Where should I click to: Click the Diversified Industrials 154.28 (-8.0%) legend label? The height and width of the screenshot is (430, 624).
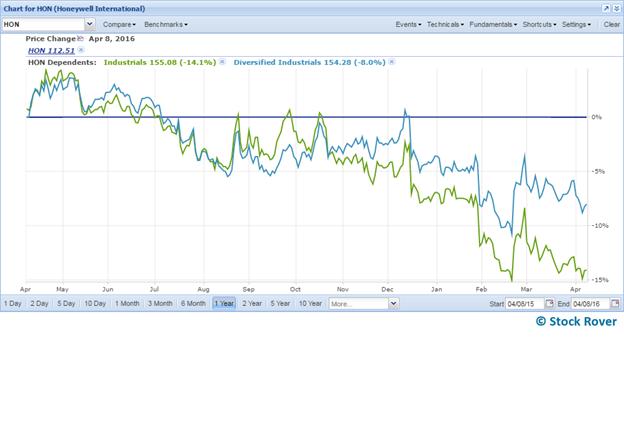[x=310, y=62]
